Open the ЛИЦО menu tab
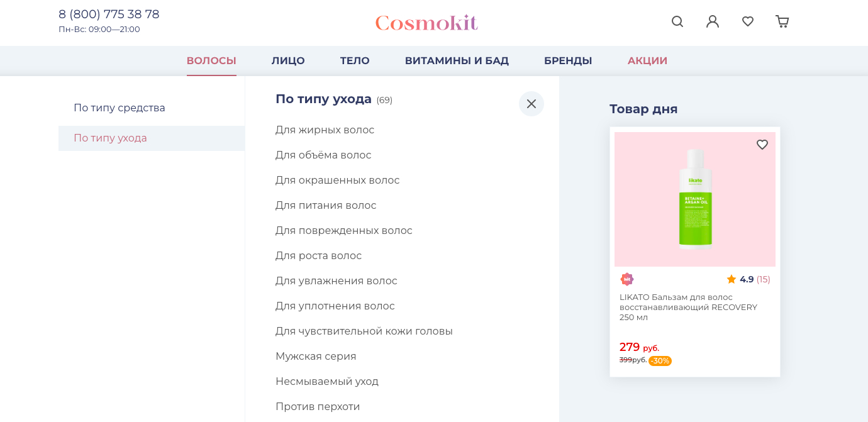The height and width of the screenshot is (422, 868). (x=288, y=61)
